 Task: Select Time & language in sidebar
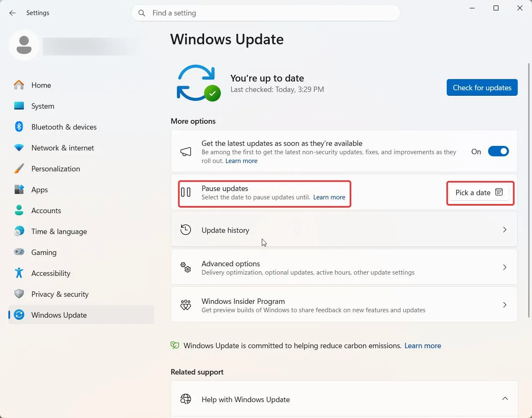(x=82, y=231)
